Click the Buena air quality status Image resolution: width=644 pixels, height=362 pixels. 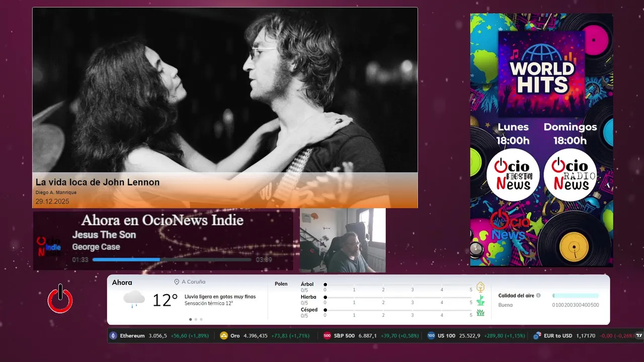506,305
